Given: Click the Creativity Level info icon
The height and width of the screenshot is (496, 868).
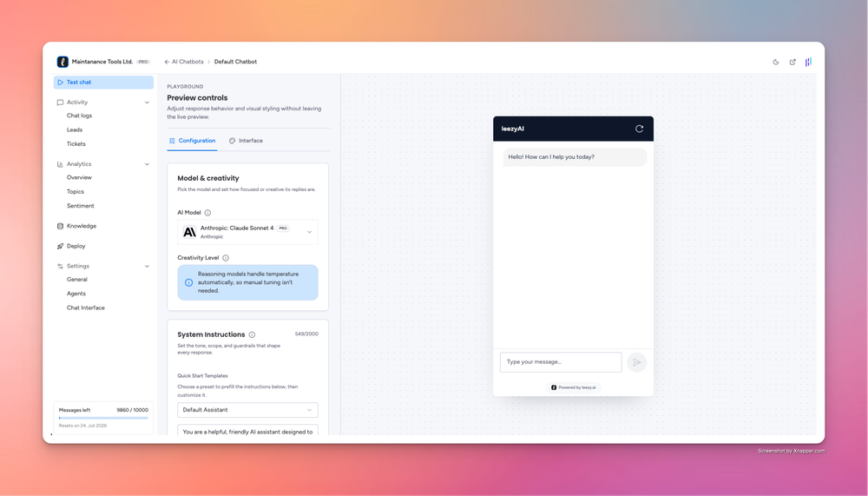Looking at the screenshot, I should (x=226, y=258).
